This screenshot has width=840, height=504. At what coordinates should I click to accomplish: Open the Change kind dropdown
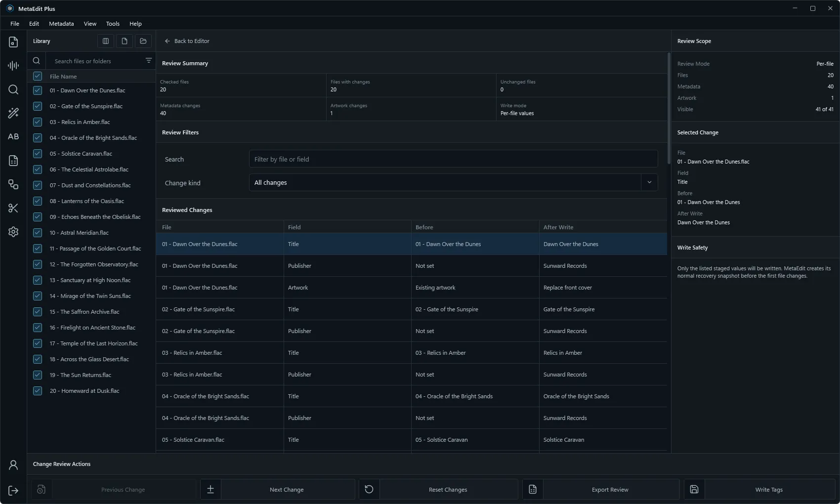(x=453, y=182)
